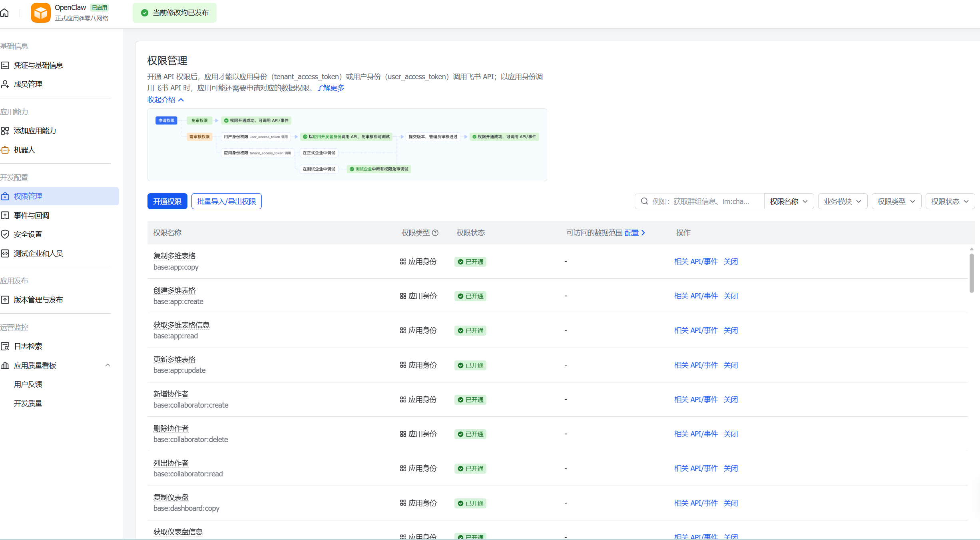Click 批量导入/导出权限 button
The width and height of the screenshot is (980, 540).
(x=226, y=202)
